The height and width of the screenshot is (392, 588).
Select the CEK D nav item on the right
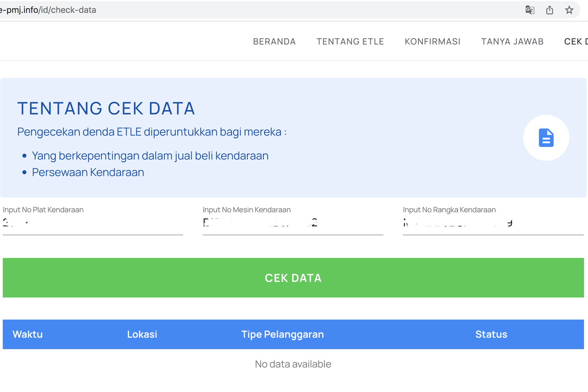577,42
